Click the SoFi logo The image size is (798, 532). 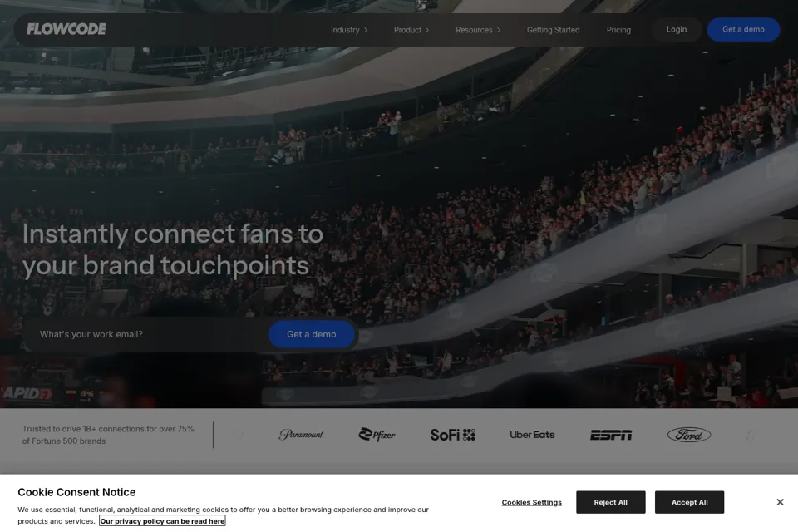(452, 435)
